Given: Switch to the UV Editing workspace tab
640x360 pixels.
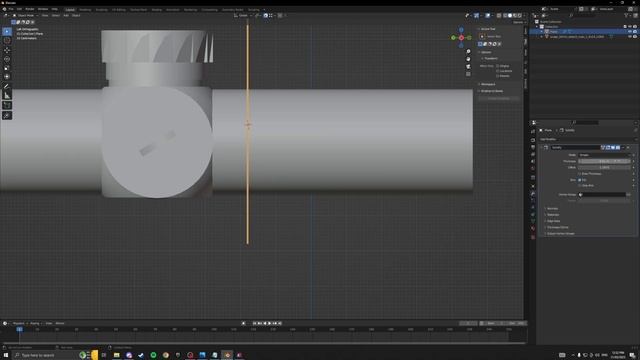Looking at the screenshot, I should pos(119,9).
